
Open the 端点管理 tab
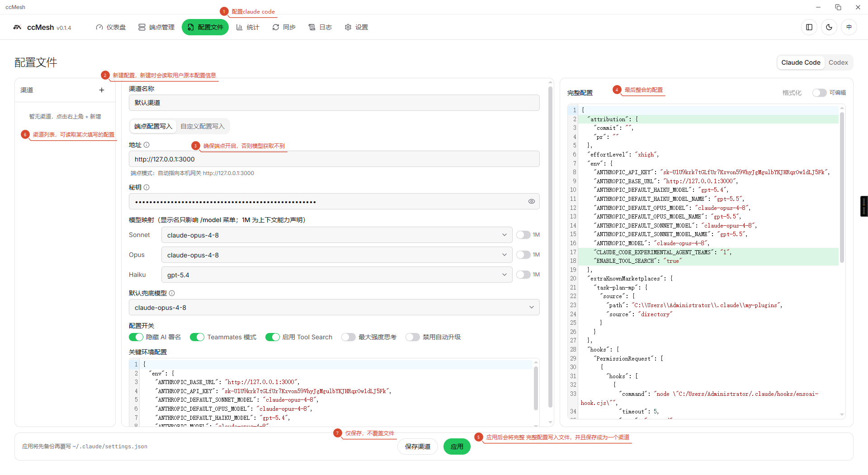click(x=156, y=27)
